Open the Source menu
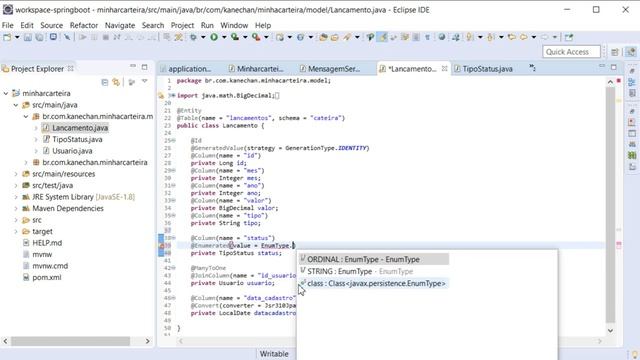Screen dimensions: 640x360 tap(51, 25)
